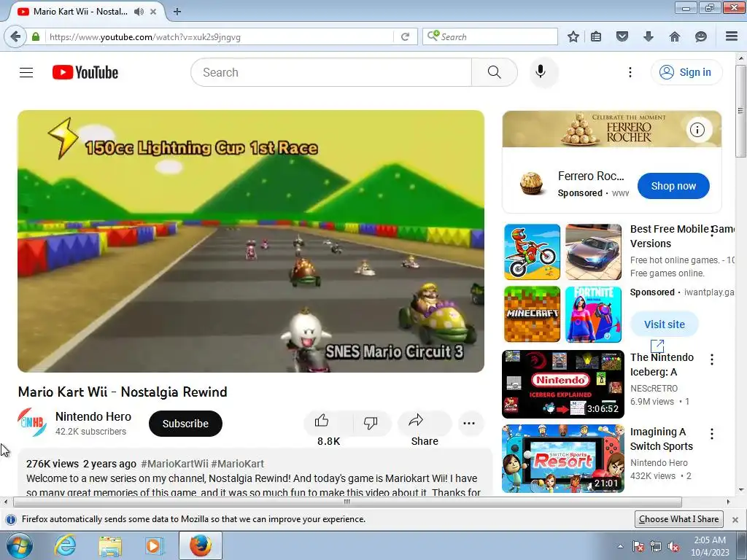This screenshot has width=747, height=560.
Task: Share the Nostalgia Rewind video
Action: pyautogui.click(x=424, y=423)
